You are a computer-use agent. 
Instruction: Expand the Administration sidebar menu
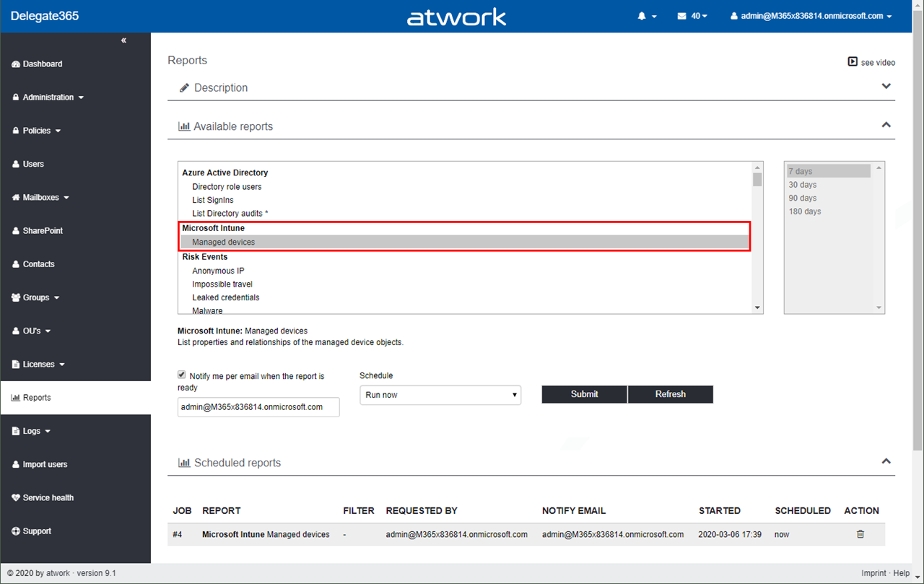point(48,97)
